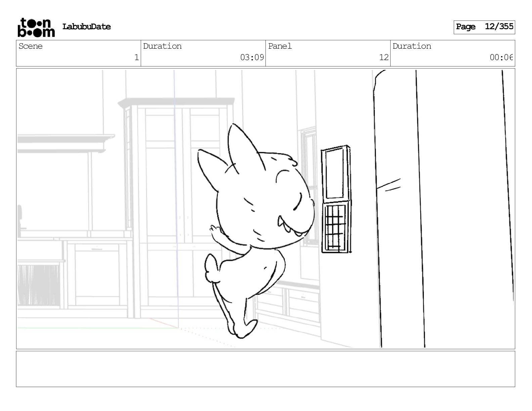Click the Toon Boom logo

(x=36, y=27)
